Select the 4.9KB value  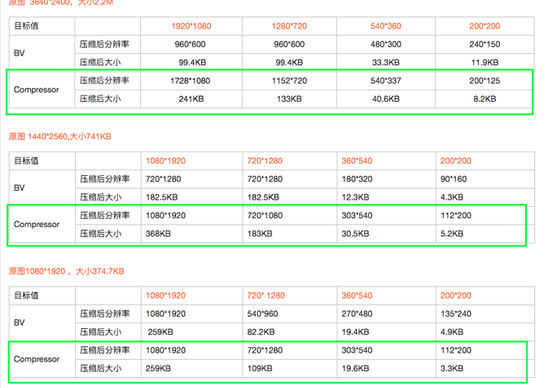(452, 332)
